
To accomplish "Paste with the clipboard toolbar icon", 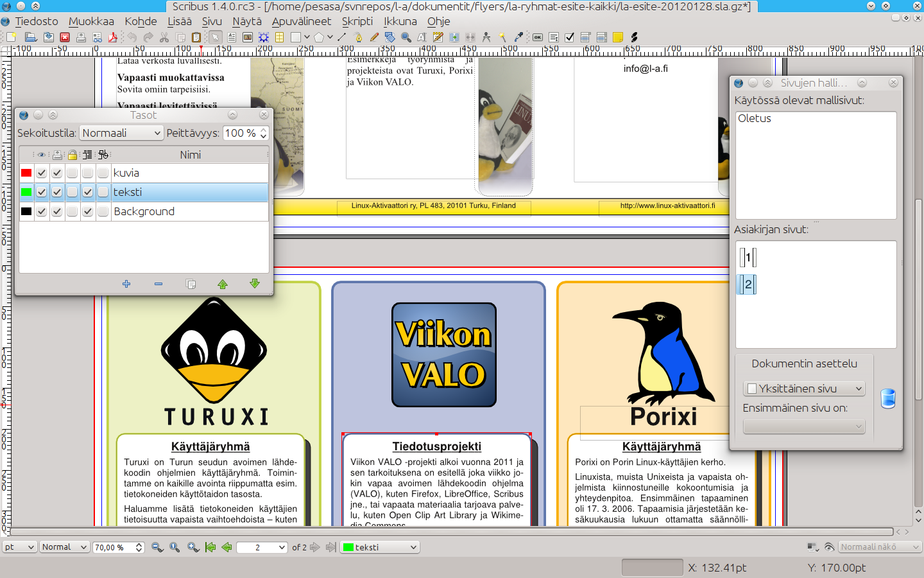I will pyautogui.click(x=196, y=37).
